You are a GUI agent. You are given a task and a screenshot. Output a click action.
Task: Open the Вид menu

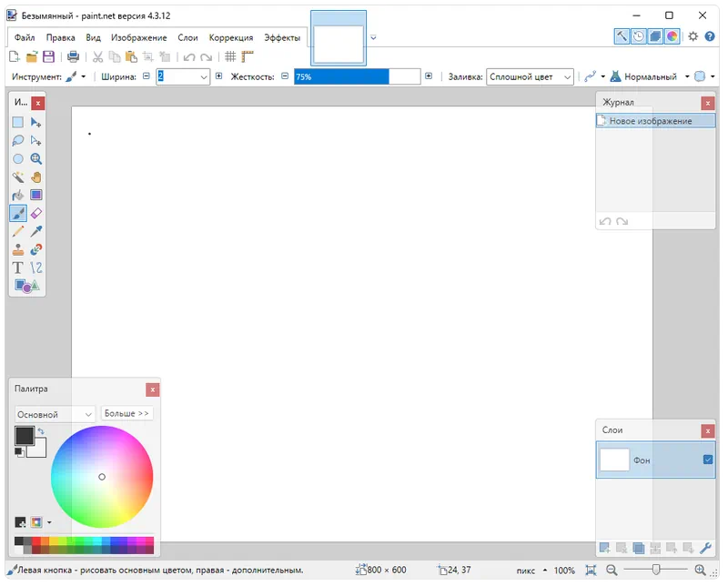pyautogui.click(x=93, y=37)
